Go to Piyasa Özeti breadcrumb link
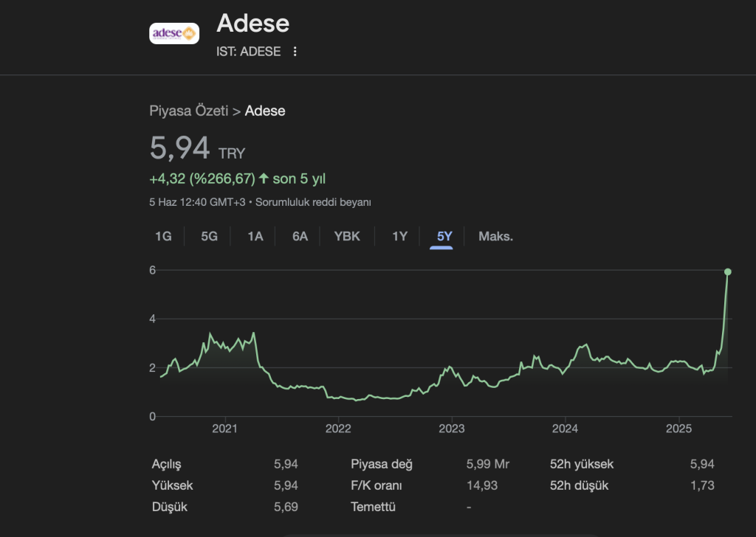This screenshot has width=756, height=537. pos(189,111)
